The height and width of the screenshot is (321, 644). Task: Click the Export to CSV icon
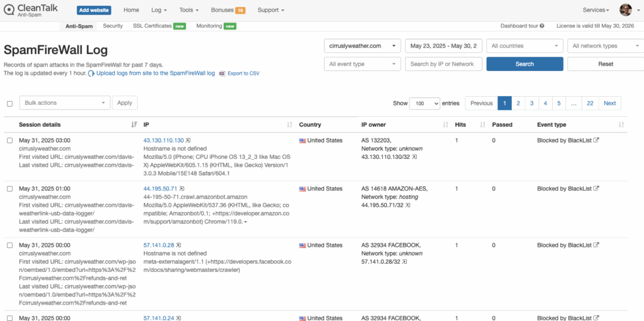click(222, 73)
